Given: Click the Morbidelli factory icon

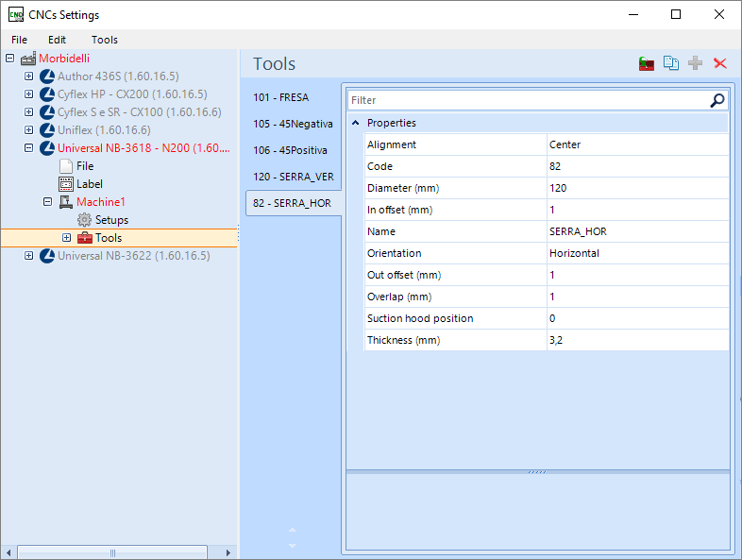Looking at the screenshot, I should (x=28, y=59).
